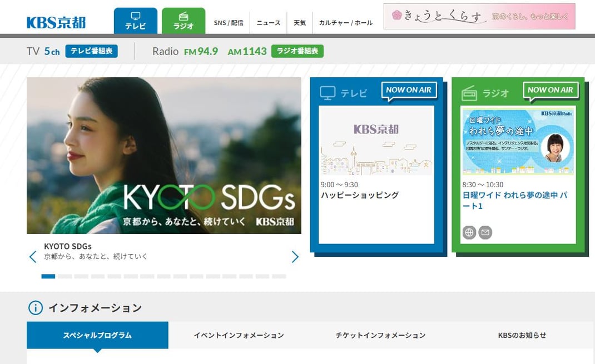Select the スペシャルプログラム tab

[x=97, y=335]
